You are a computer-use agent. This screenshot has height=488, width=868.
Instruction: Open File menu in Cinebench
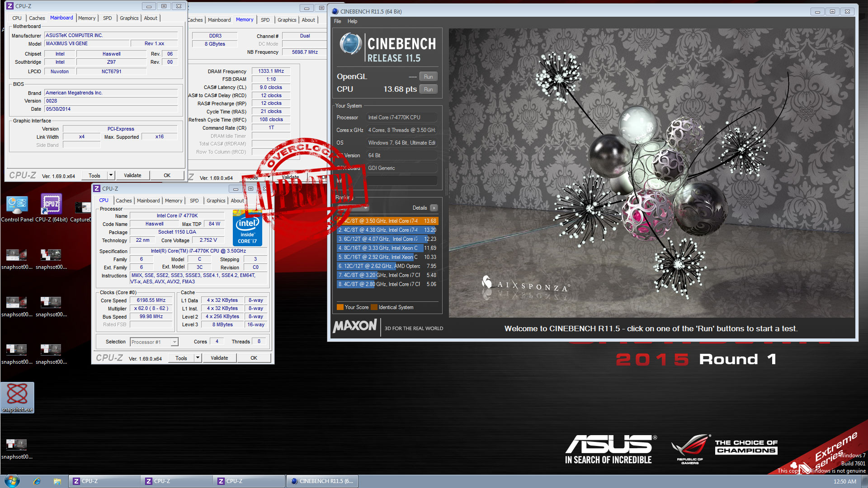(x=337, y=21)
